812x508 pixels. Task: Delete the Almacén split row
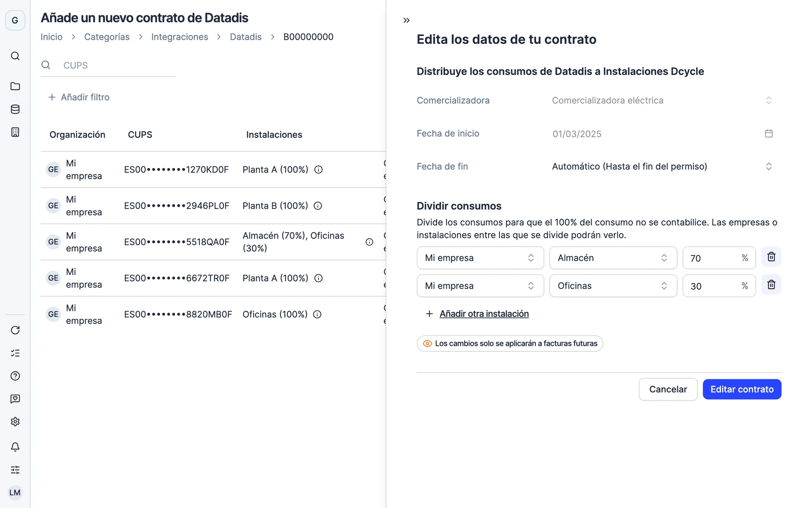click(x=771, y=257)
